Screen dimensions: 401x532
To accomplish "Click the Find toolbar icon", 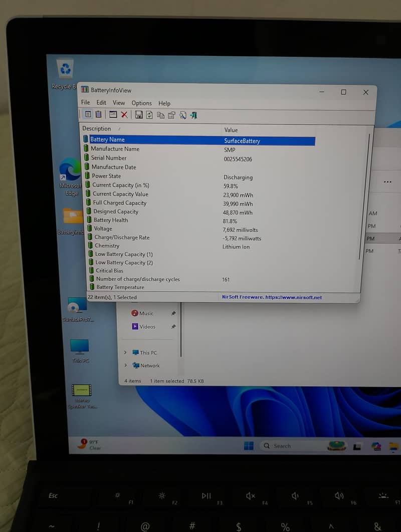I will click(x=183, y=115).
